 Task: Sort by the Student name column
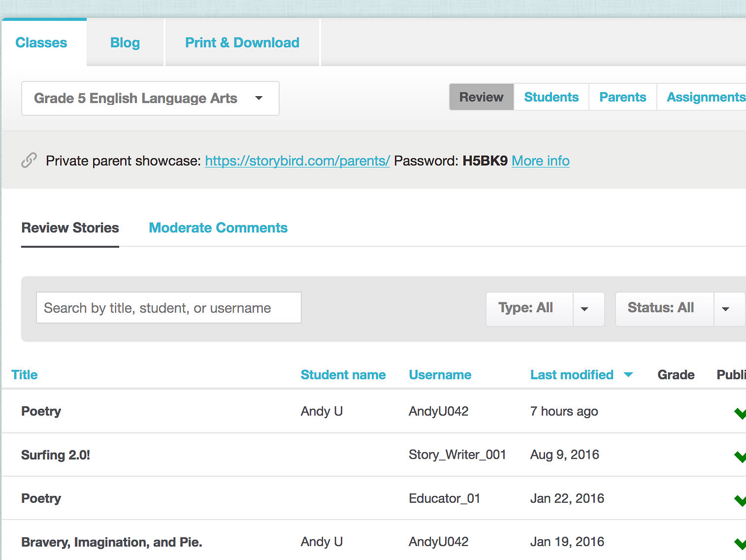[x=343, y=375]
